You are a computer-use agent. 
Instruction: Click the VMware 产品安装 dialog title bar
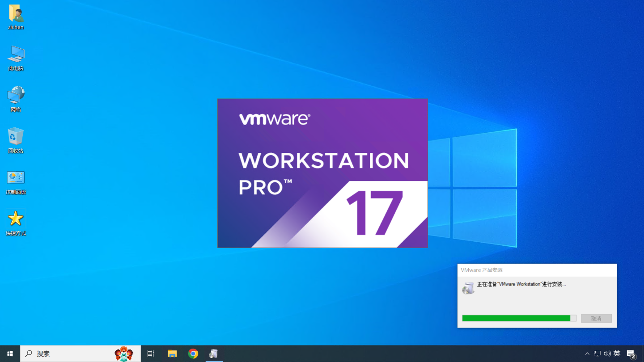coord(537,270)
